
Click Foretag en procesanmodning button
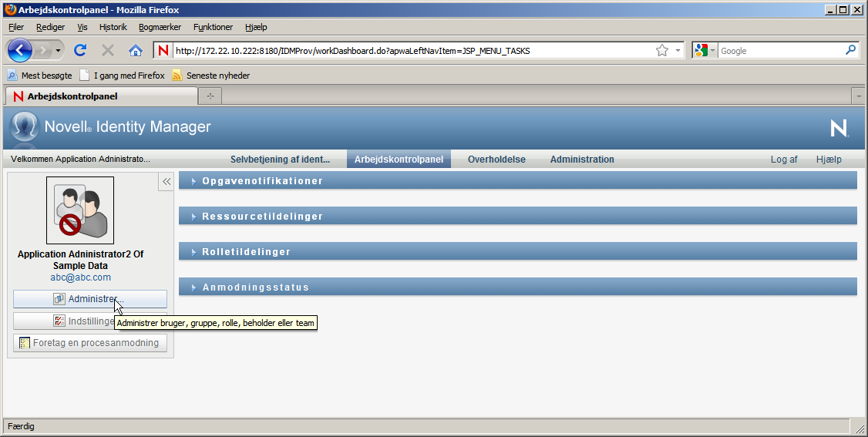[x=90, y=343]
